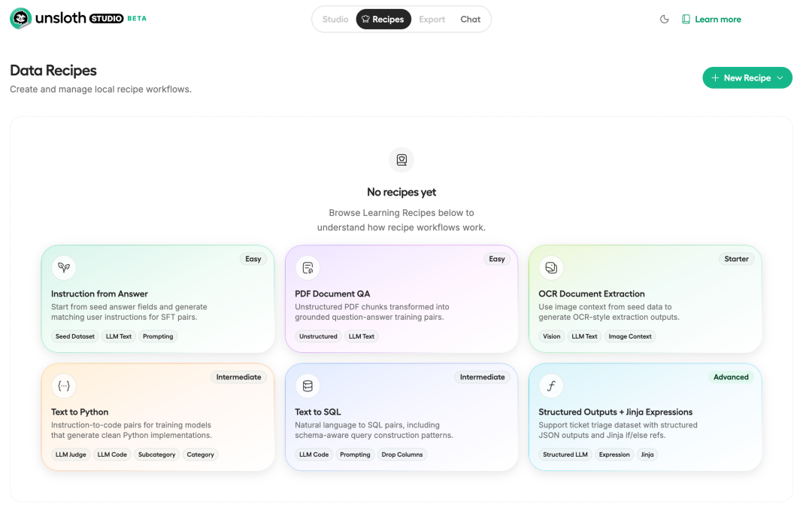
Task: Click the PDF Document QA document icon
Action: pos(308,267)
